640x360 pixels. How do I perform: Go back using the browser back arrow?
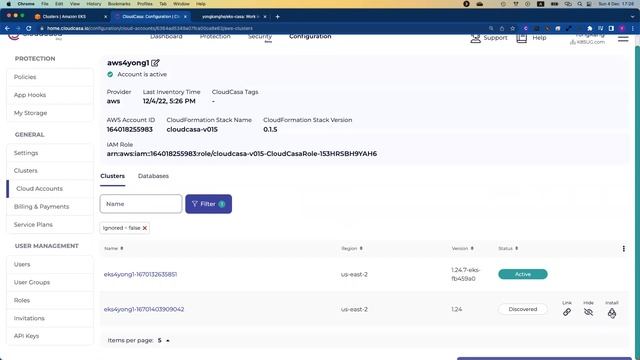7,28
